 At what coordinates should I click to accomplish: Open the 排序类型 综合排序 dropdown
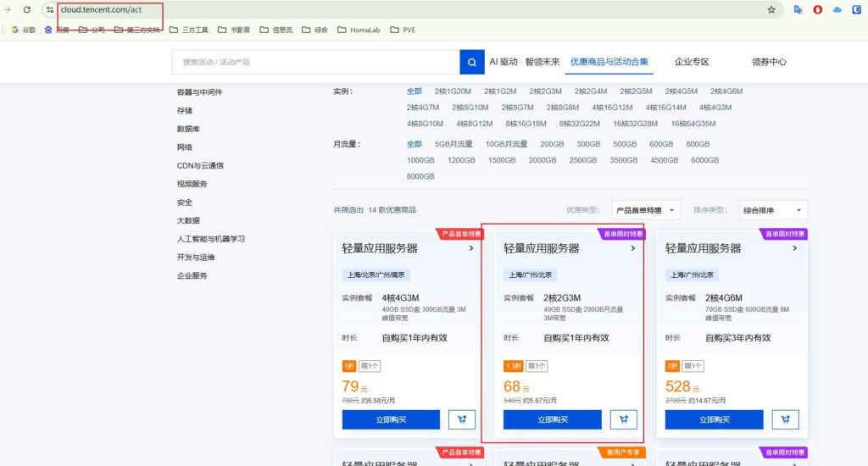pyautogui.click(x=773, y=210)
